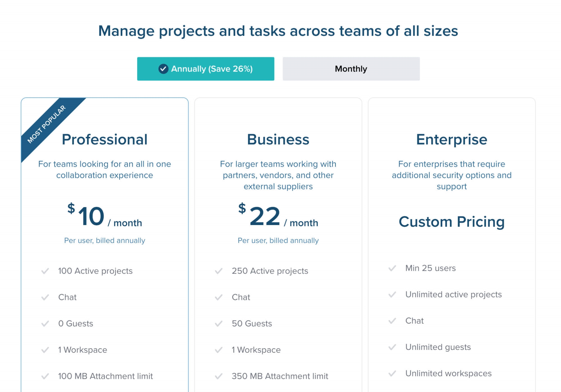
Task: Click checkmark beside 100 Active projects
Action: tap(45, 271)
